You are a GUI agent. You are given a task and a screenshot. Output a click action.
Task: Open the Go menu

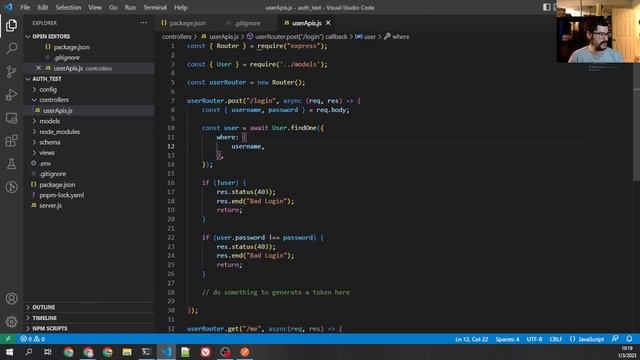(113, 7)
